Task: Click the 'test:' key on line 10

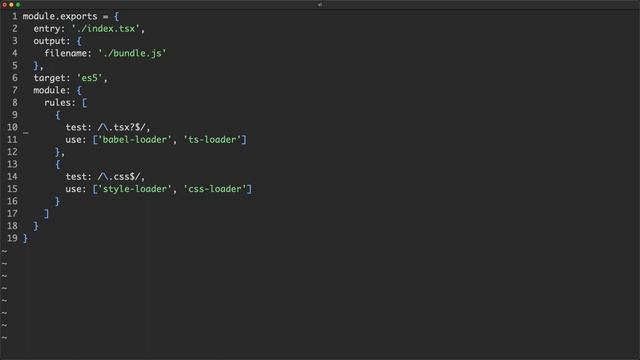Action: (79, 127)
